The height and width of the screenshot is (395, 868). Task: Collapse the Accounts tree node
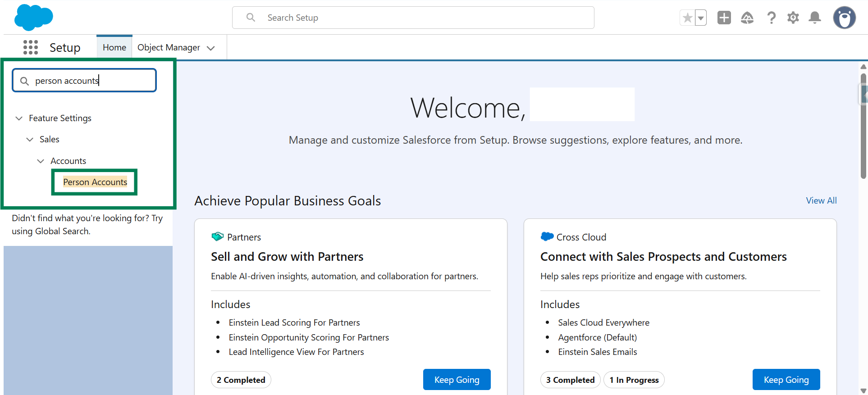pyautogui.click(x=41, y=161)
